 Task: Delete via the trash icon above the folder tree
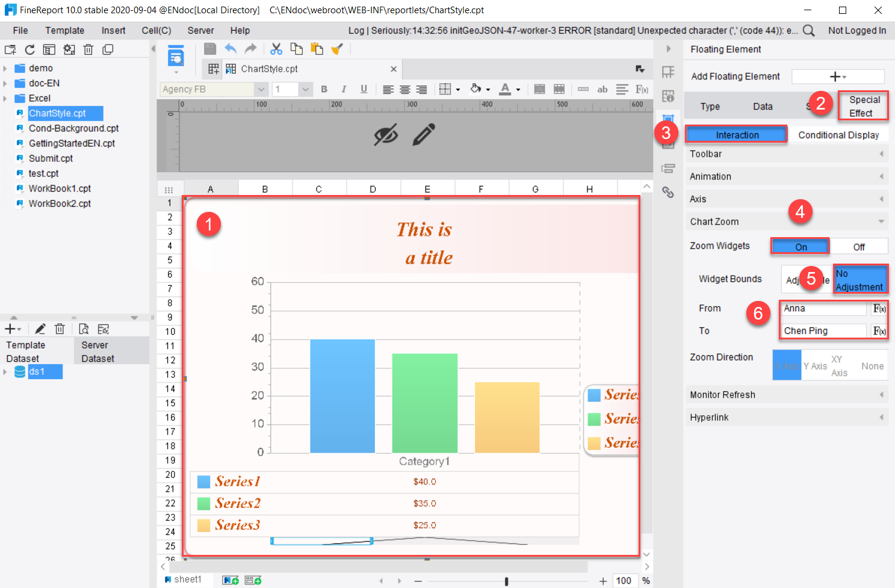coord(88,49)
